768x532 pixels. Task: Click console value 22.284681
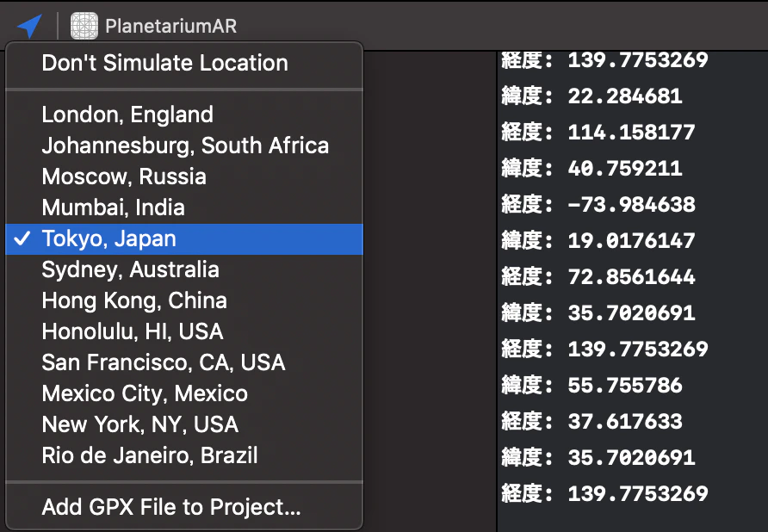pyautogui.click(x=625, y=96)
